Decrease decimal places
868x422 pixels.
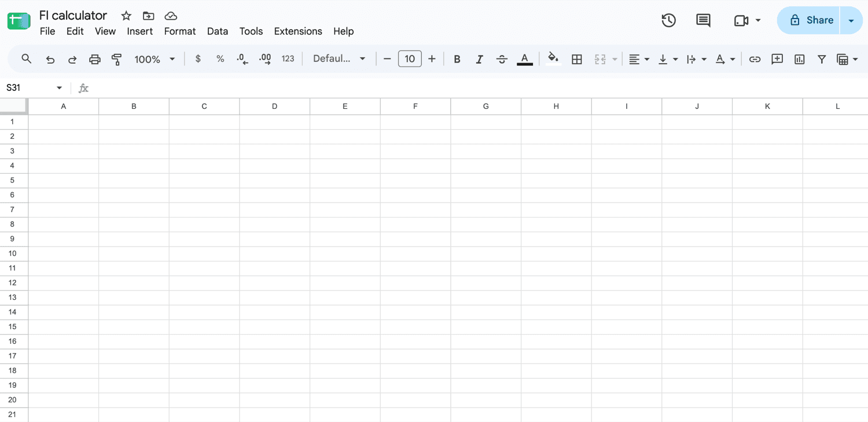242,58
